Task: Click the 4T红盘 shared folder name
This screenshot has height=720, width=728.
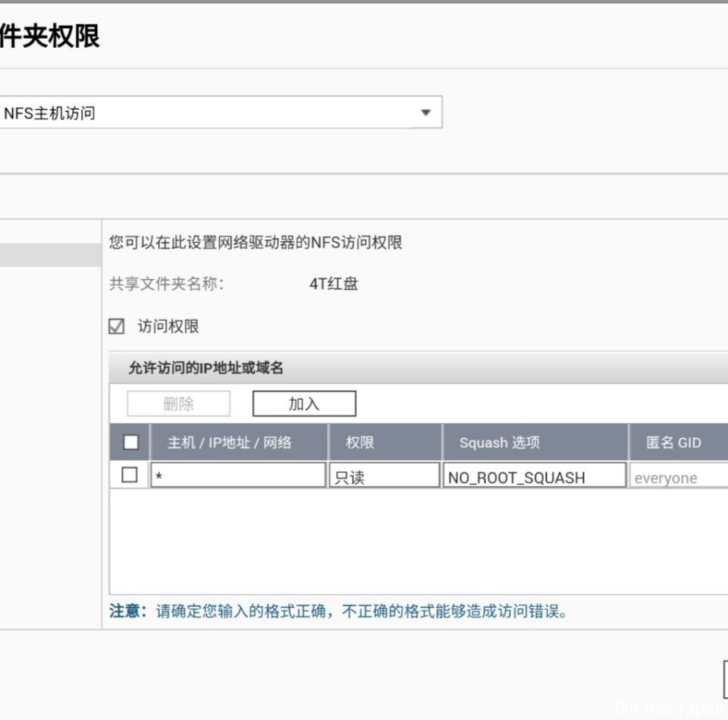Action: pos(334,285)
